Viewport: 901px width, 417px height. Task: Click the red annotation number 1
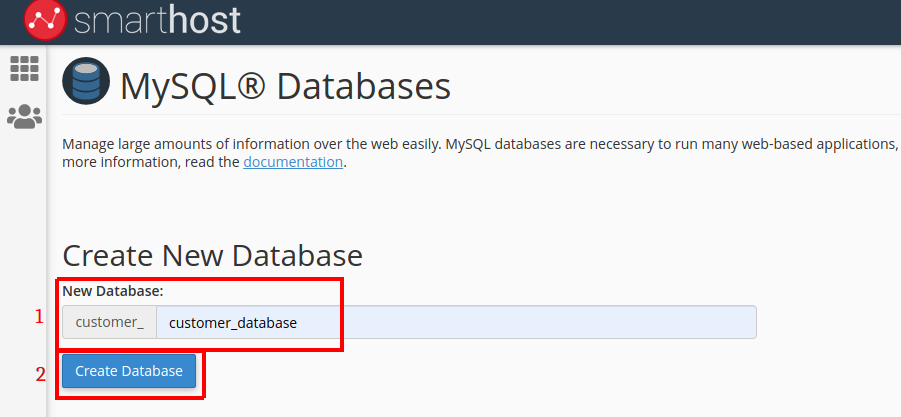coord(40,318)
